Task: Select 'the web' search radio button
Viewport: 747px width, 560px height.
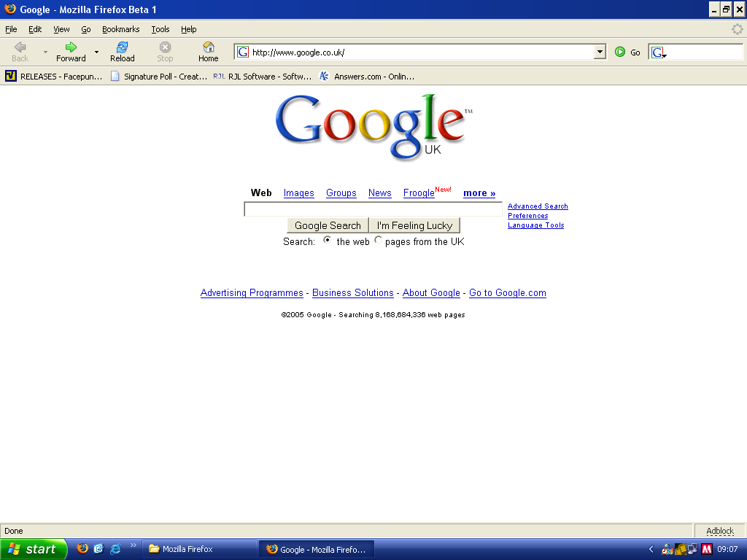Action: tap(327, 240)
